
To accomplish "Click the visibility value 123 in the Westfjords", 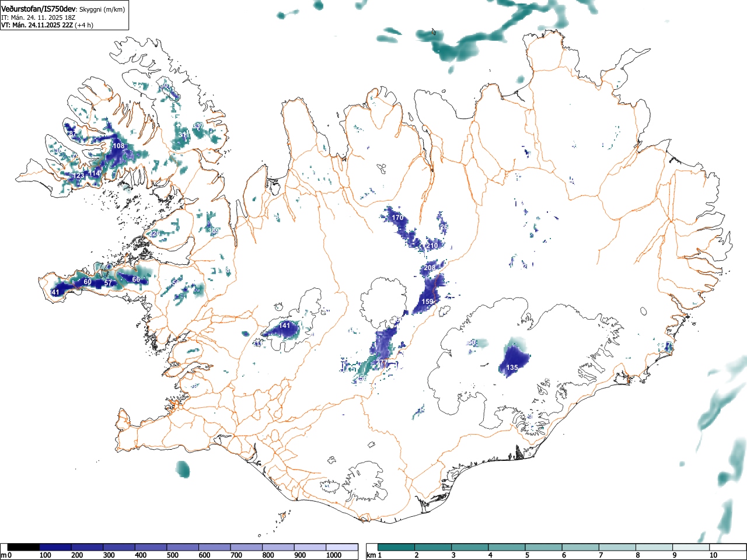I will pyautogui.click(x=79, y=176).
